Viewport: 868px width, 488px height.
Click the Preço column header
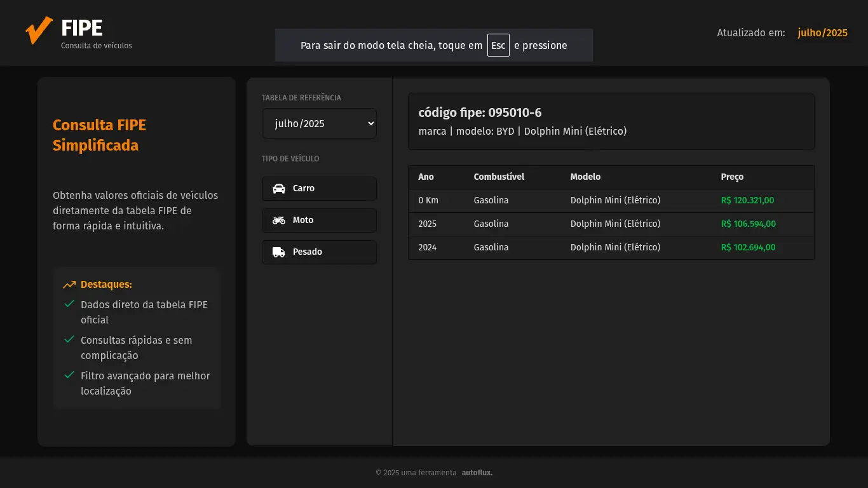pos(732,177)
